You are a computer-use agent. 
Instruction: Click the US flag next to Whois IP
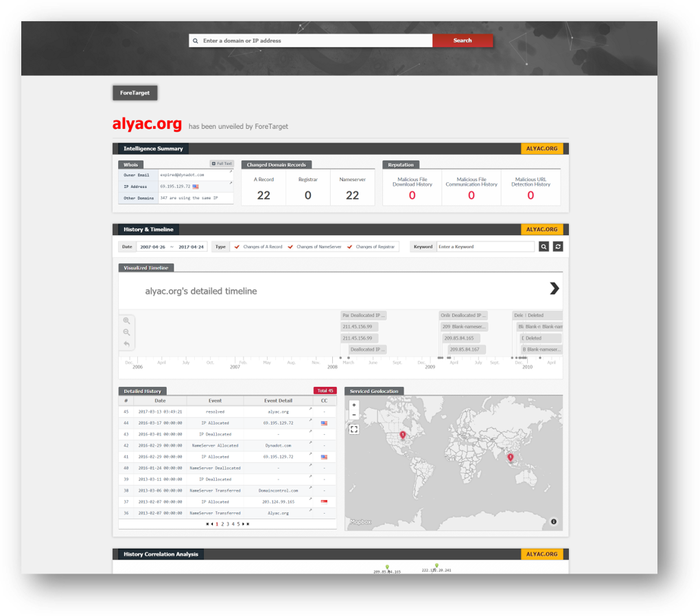(196, 187)
